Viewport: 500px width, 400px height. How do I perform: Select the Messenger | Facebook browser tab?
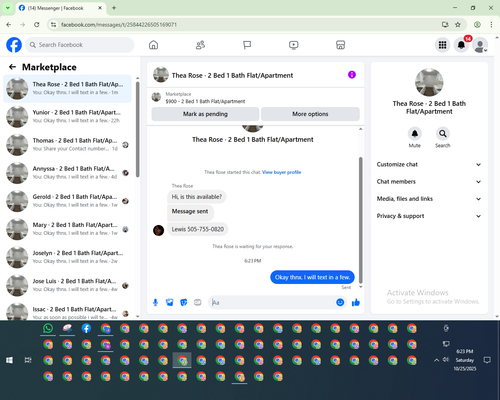[60, 8]
